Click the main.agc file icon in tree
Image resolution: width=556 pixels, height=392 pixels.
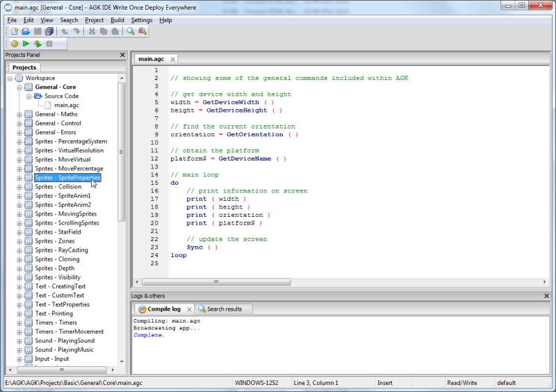(x=48, y=105)
